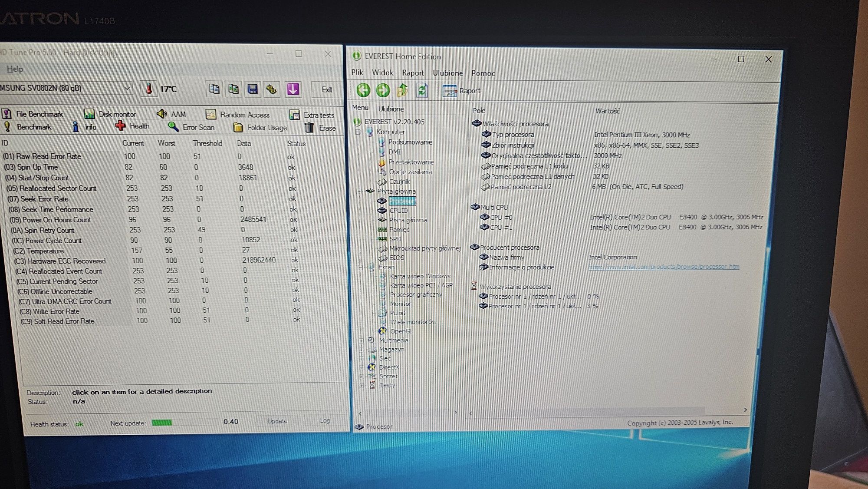Open the Help menu in HD Tune
The image size is (868, 489).
click(15, 69)
